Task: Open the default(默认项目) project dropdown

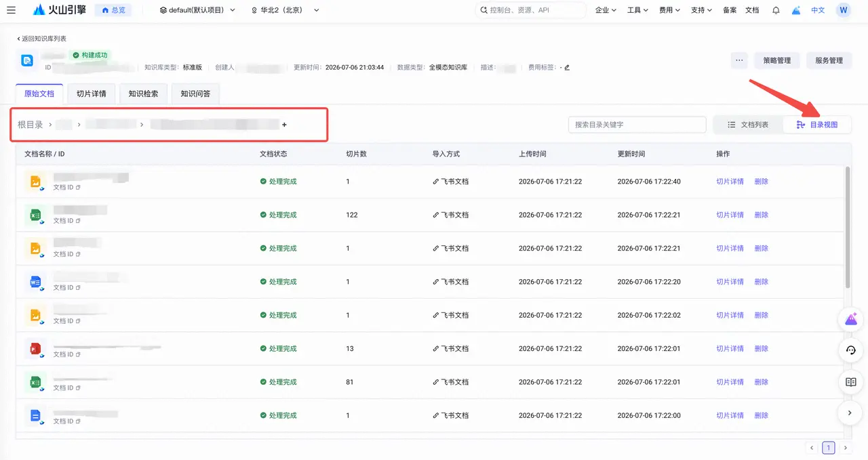Action: (197, 10)
